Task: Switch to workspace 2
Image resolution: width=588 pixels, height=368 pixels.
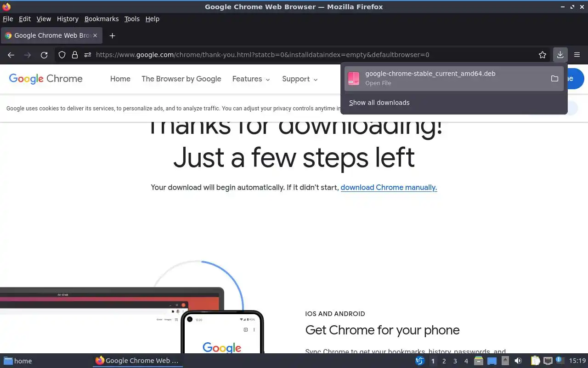Action: [x=444, y=361]
